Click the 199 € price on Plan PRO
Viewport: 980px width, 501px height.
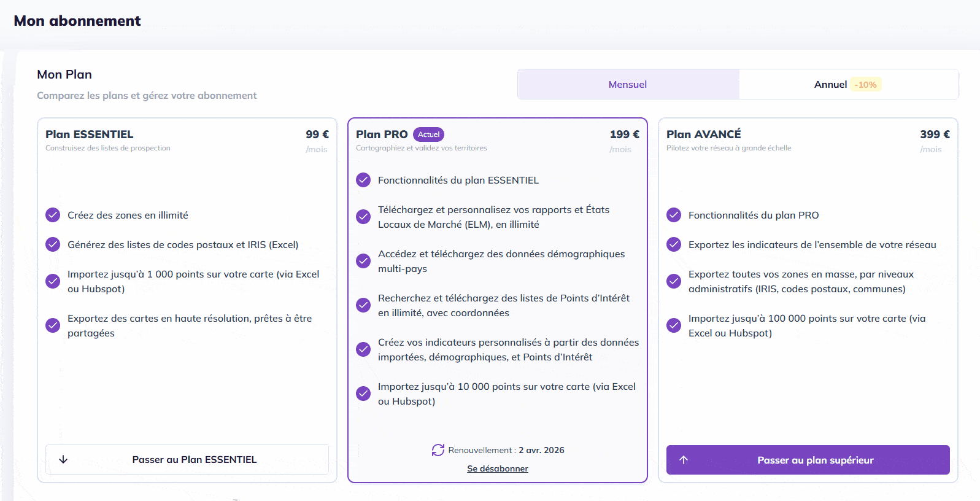[624, 134]
